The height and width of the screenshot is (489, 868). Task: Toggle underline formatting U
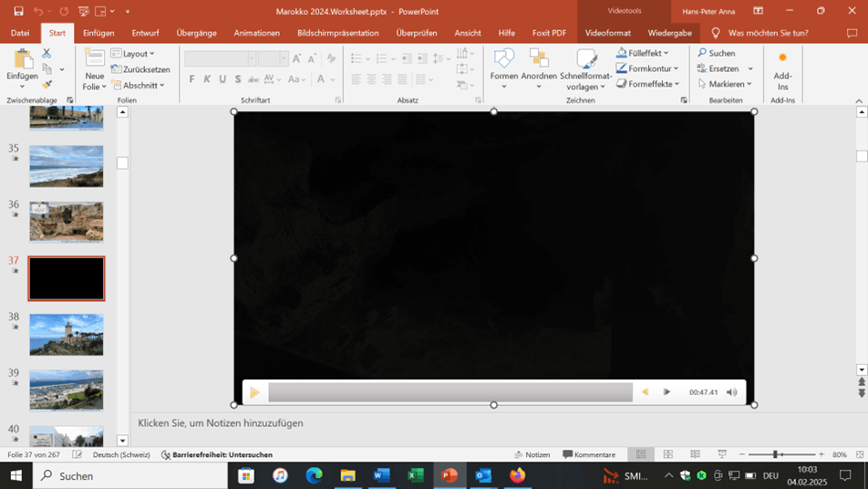[x=222, y=79]
